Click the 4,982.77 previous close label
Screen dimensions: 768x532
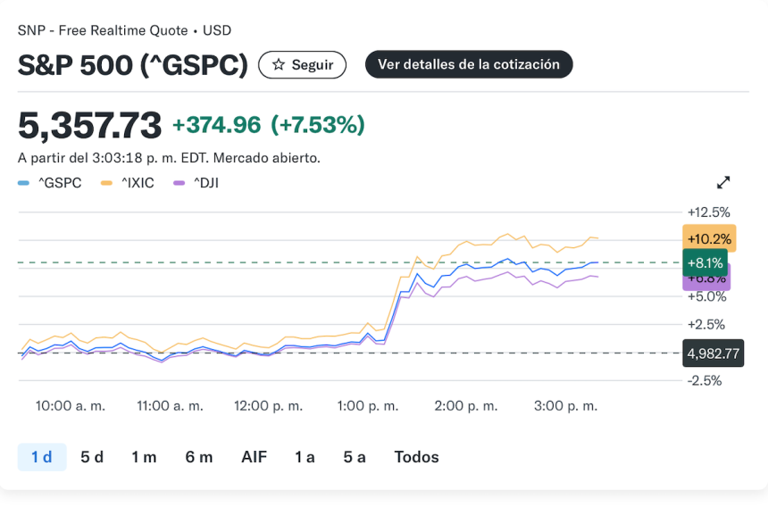(713, 353)
